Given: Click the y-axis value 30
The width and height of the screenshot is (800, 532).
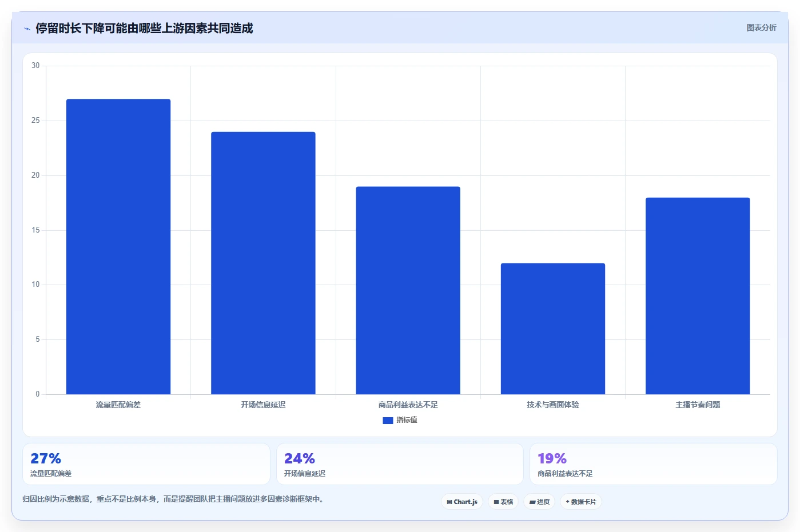Looking at the screenshot, I should (x=35, y=66).
